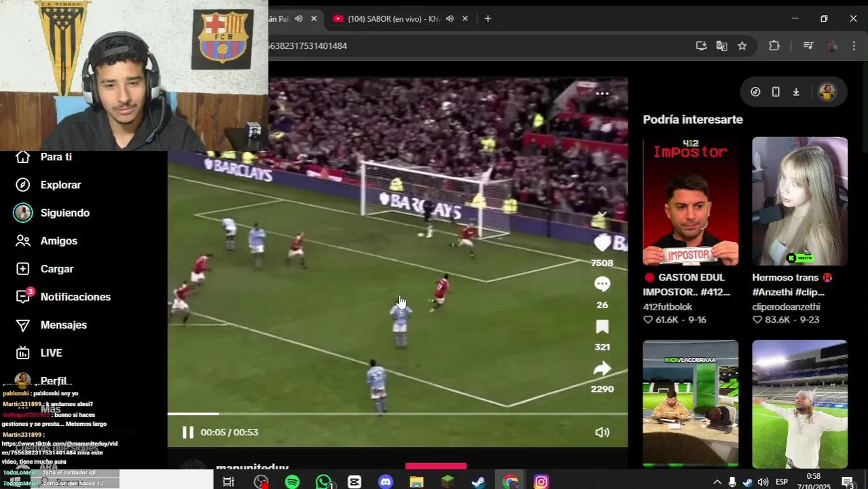The height and width of the screenshot is (489, 868).
Task: Open Steam from the taskbar
Action: pyautogui.click(x=479, y=482)
